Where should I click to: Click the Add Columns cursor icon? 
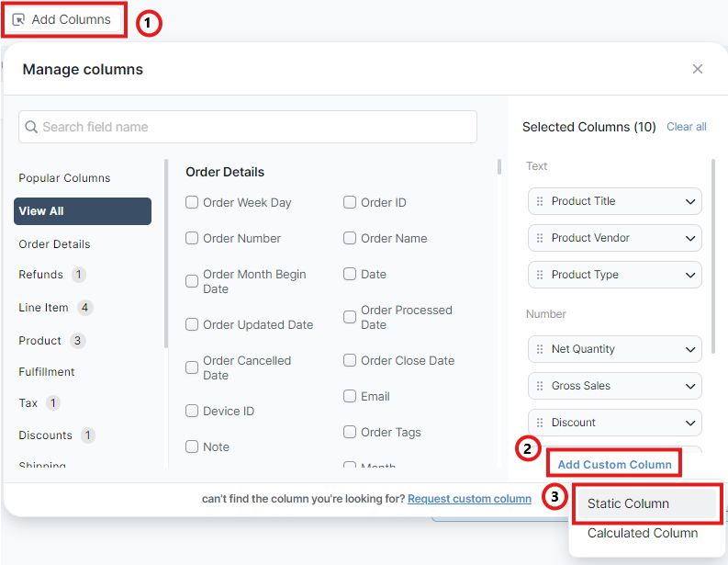(18, 19)
